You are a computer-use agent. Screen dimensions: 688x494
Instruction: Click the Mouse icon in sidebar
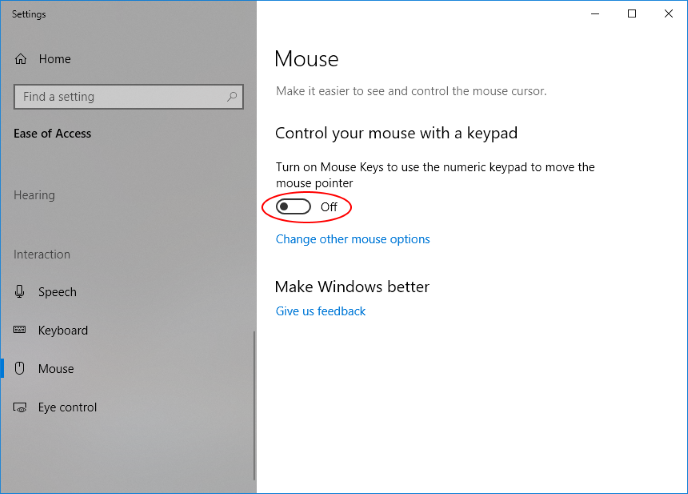point(20,369)
